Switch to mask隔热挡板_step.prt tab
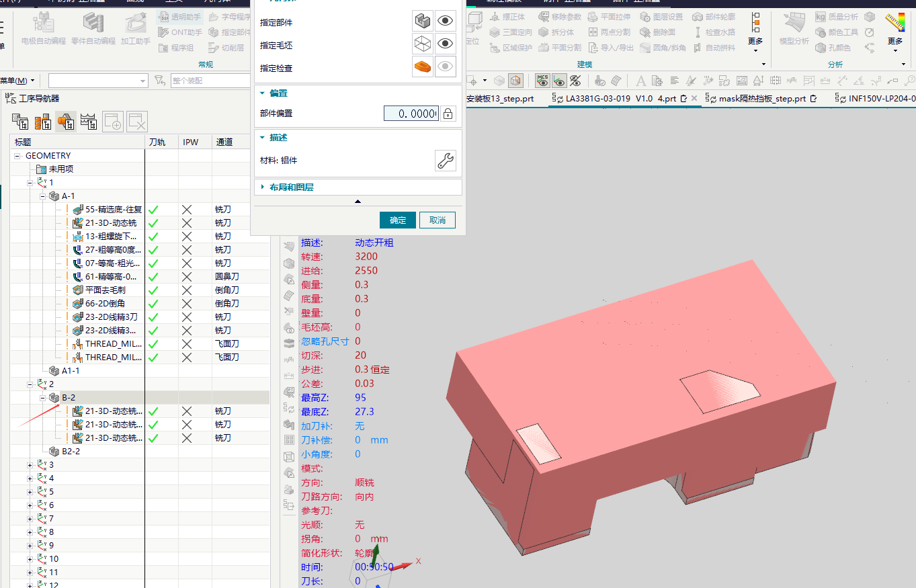This screenshot has width=916, height=588. 761,98
